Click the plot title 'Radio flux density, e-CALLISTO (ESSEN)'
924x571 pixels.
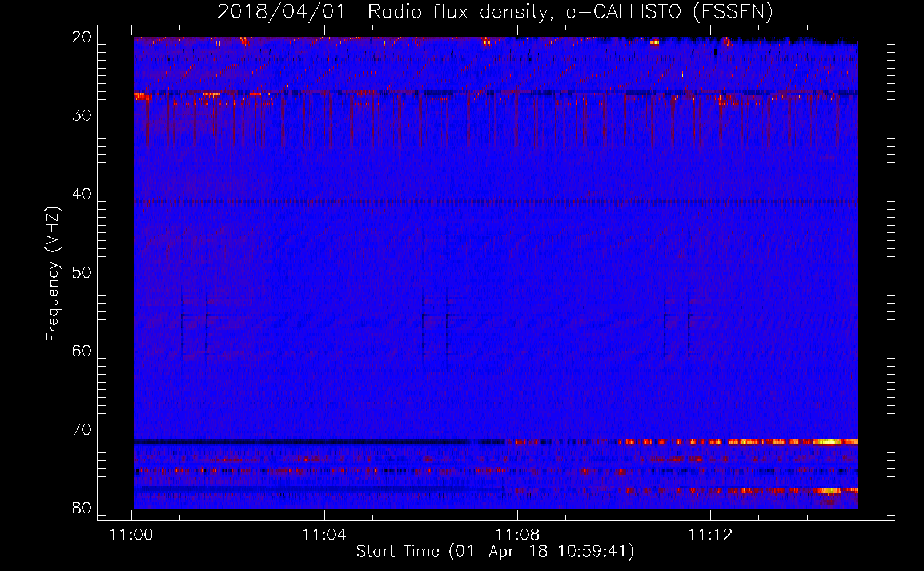click(x=570, y=11)
